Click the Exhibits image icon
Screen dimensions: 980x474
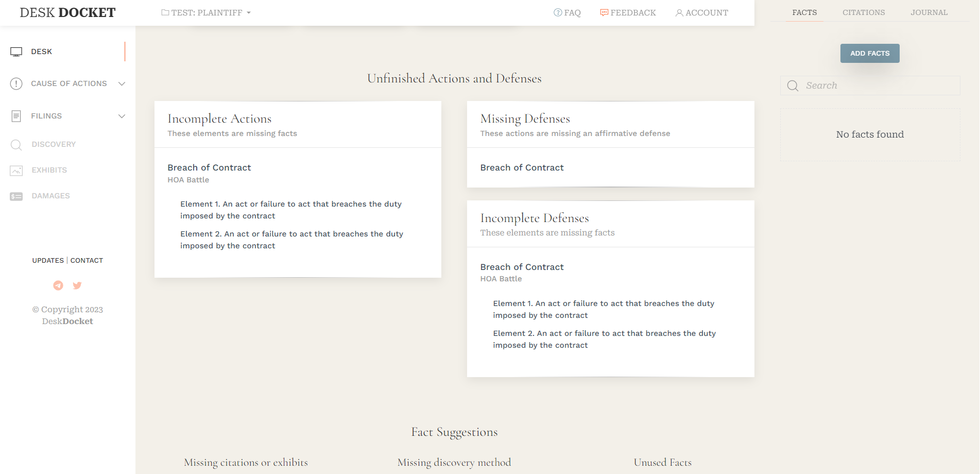tap(16, 171)
